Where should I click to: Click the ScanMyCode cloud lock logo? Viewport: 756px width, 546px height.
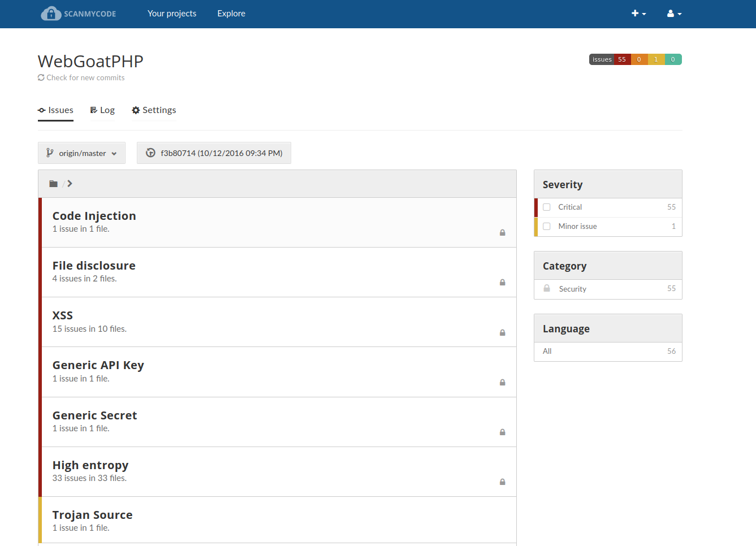click(51, 14)
